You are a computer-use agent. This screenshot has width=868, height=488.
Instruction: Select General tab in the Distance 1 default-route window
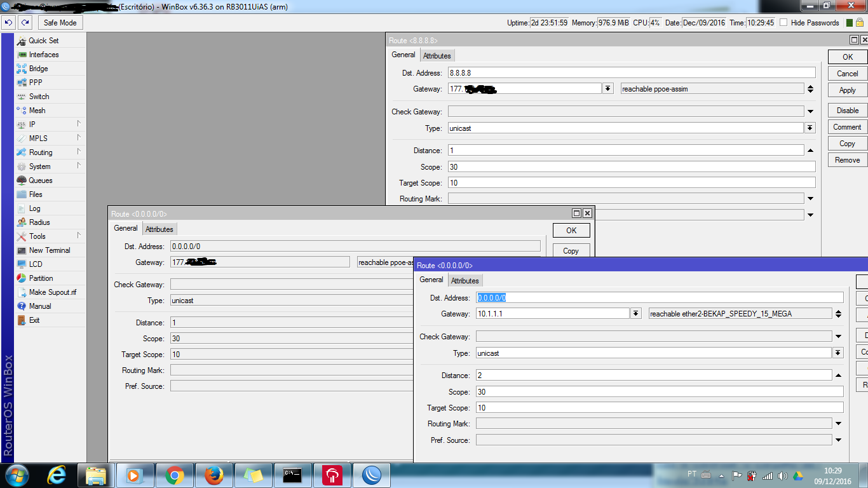coord(126,229)
